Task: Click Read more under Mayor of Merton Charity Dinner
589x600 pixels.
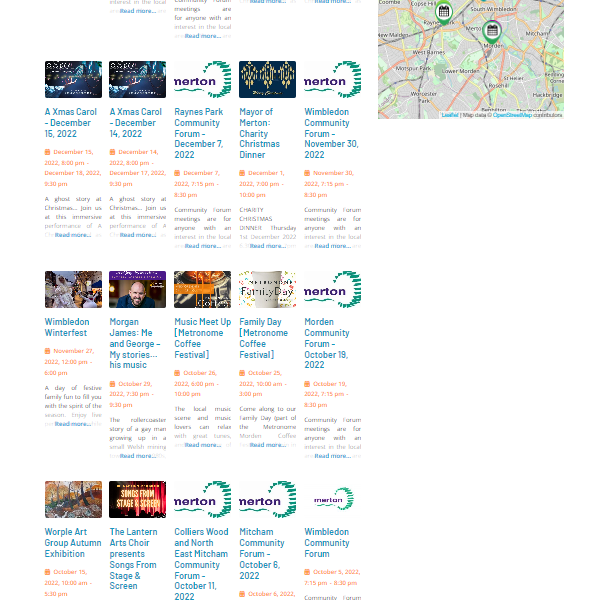Action: pos(268,246)
